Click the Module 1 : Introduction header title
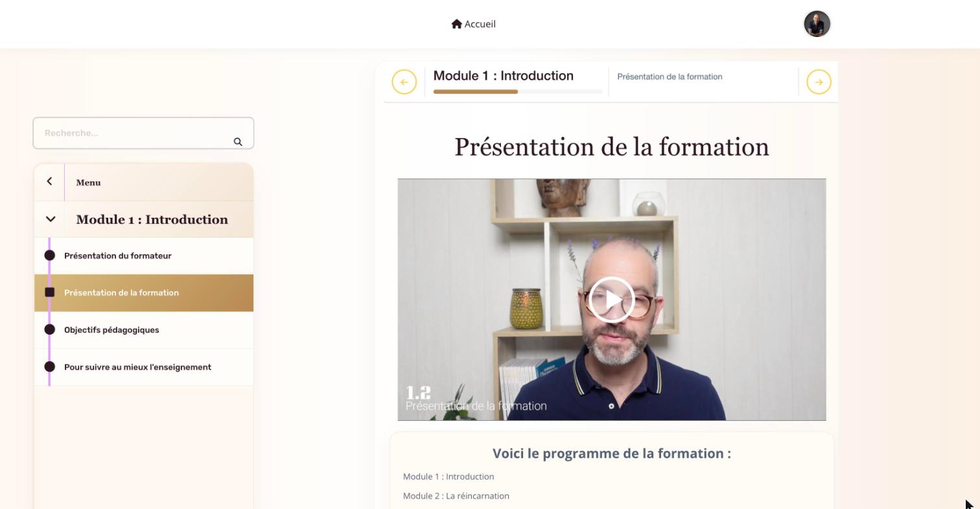 coord(503,76)
